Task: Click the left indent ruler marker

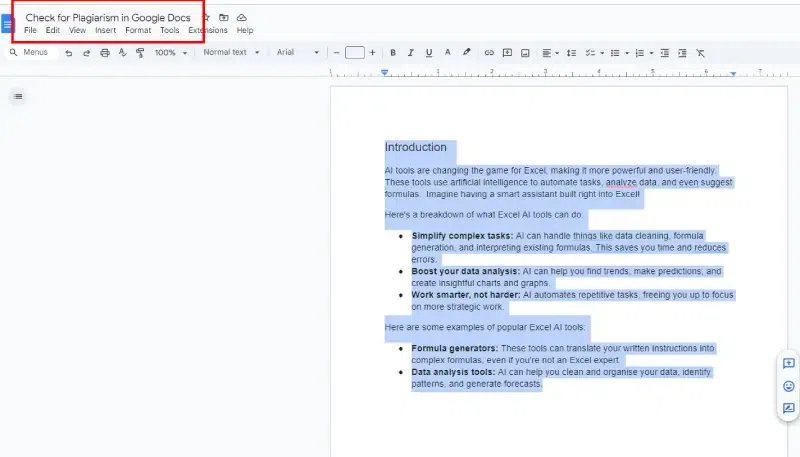Action: coord(385,73)
